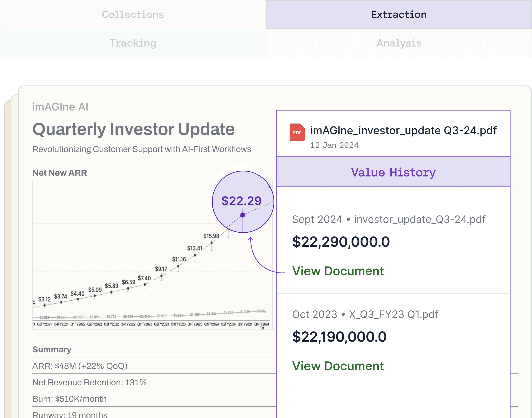Click the red PDF file icon
The image size is (532, 418).
point(297,132)
